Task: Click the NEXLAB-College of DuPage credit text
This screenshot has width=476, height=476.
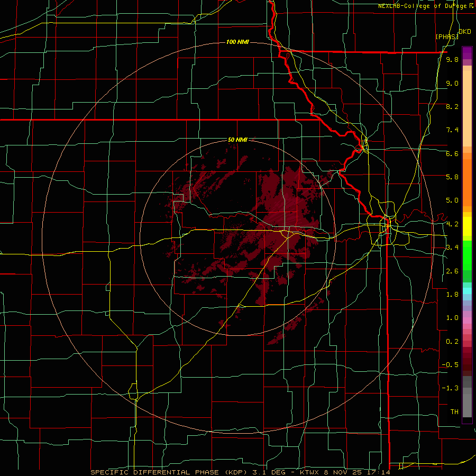Action: (424, 6)
